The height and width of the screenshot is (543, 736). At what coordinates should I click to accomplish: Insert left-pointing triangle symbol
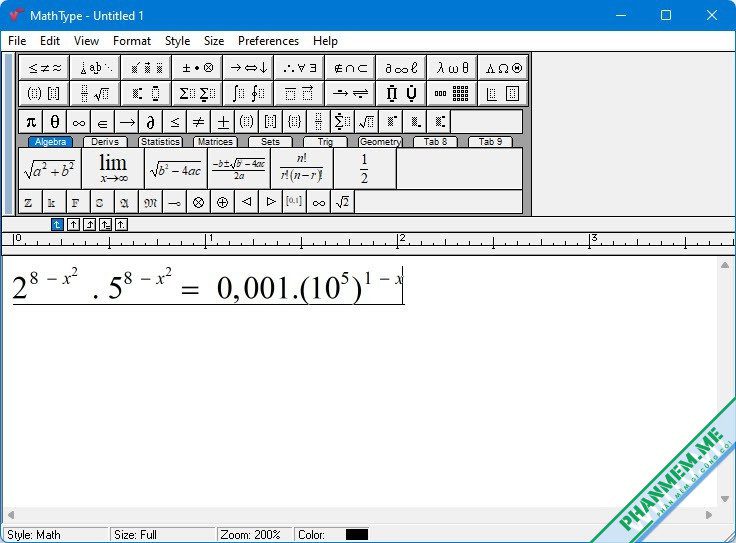[246, 202]
